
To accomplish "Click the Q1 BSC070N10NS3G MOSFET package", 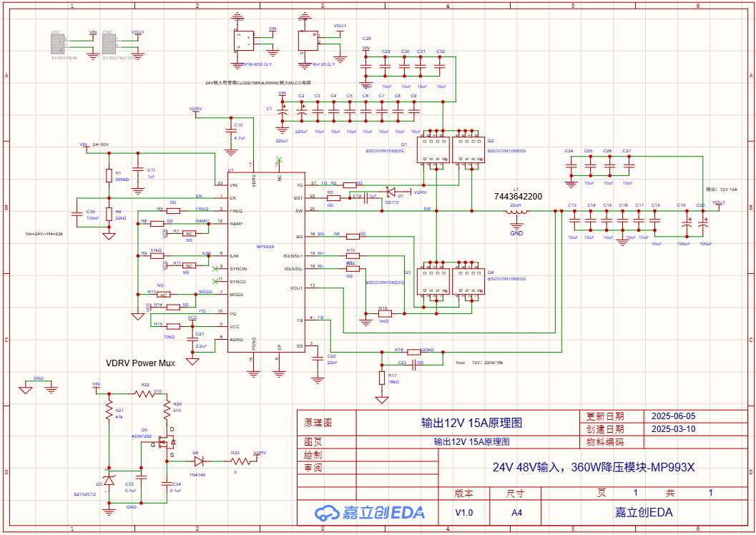I will coord(433,150).
